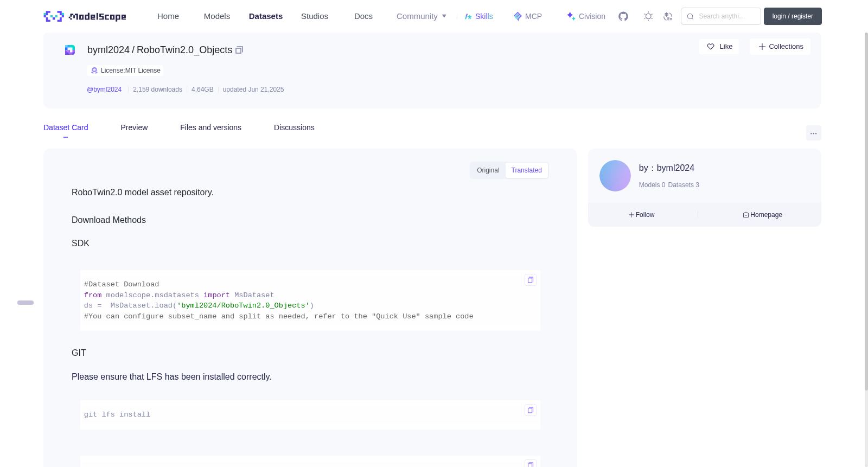The image size is (868, 467).
Task: Open the MCP page
Action: [528, 16]
